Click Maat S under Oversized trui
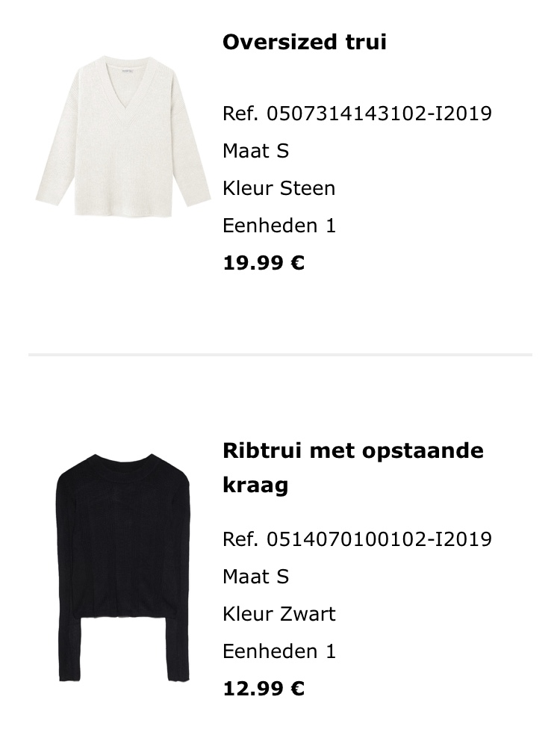This screenshot has height=729, width=560. [x=255, y=151]
